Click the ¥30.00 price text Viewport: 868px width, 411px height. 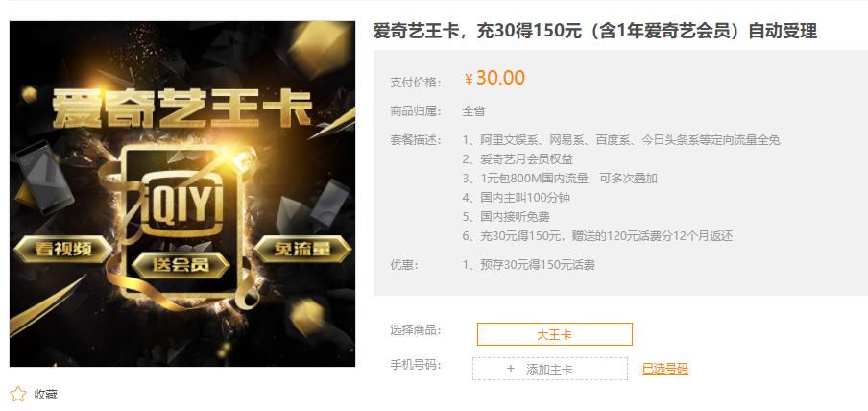pos(494,79)
